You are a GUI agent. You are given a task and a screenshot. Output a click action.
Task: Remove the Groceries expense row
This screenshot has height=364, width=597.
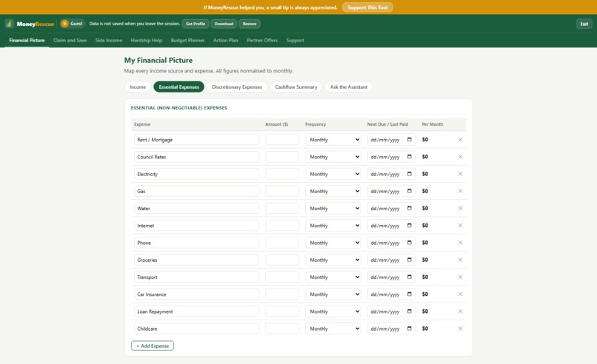tap(460, 260)
